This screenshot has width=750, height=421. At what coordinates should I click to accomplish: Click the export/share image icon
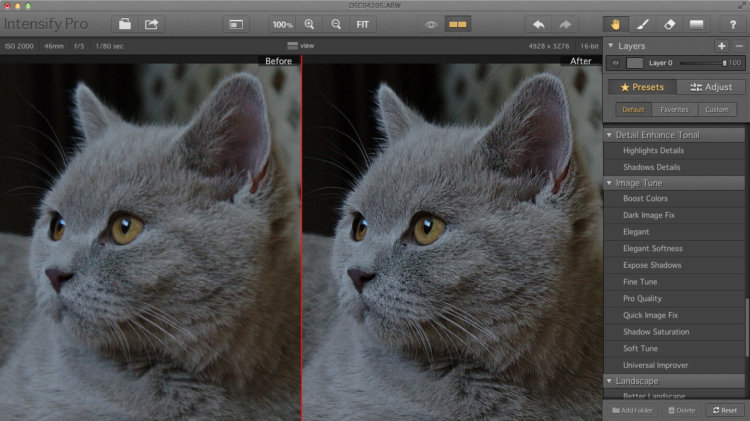tap(152, 24)
